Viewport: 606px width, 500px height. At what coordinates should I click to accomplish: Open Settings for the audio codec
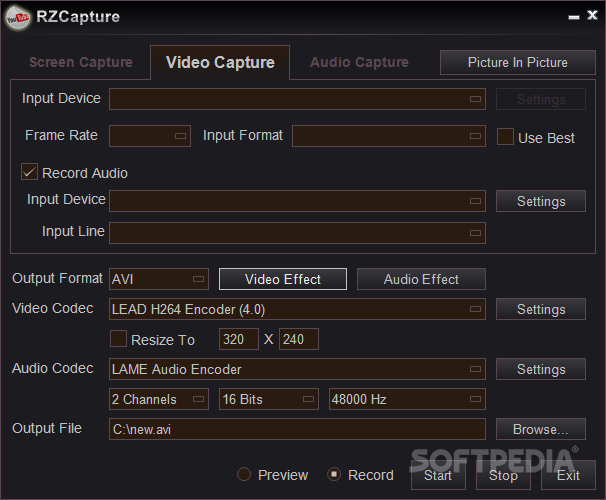click(x=541, y=369)
